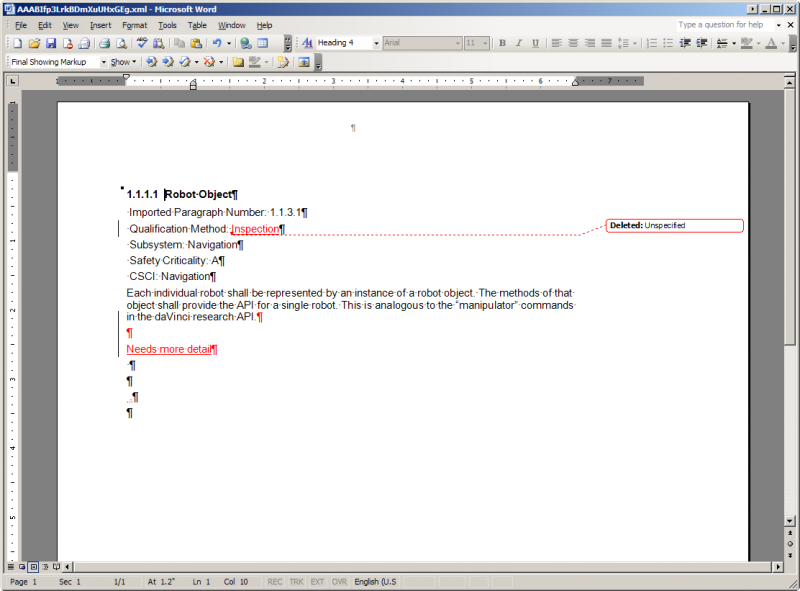Open the line spacing dropdown arrow

point(635,43)
